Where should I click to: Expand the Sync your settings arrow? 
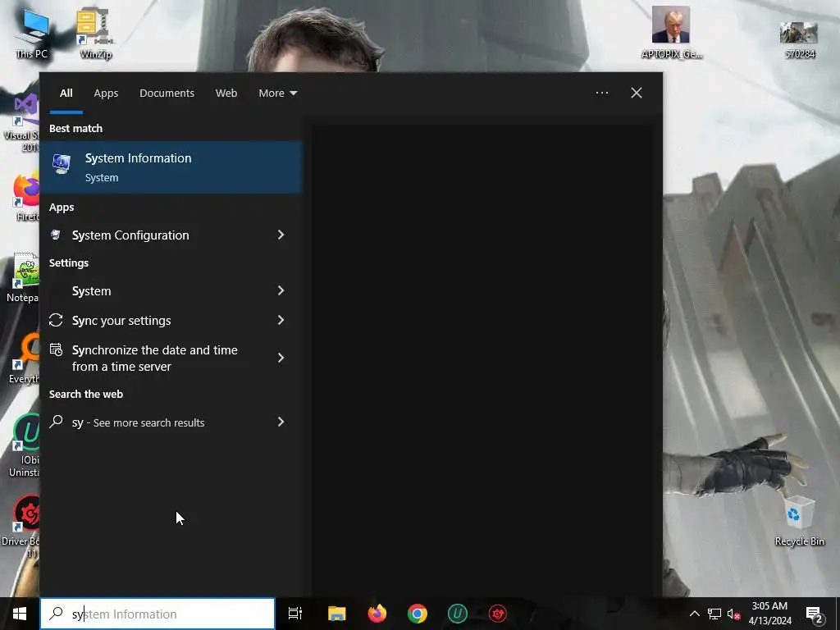pyautogui.click(x=281, y=320)
